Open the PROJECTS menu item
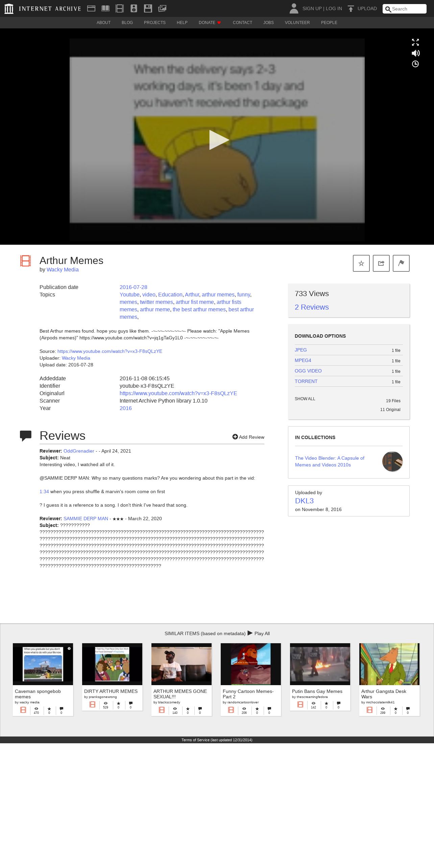Image resolution: width=434 pixels, height=868 pixels. 155,23
